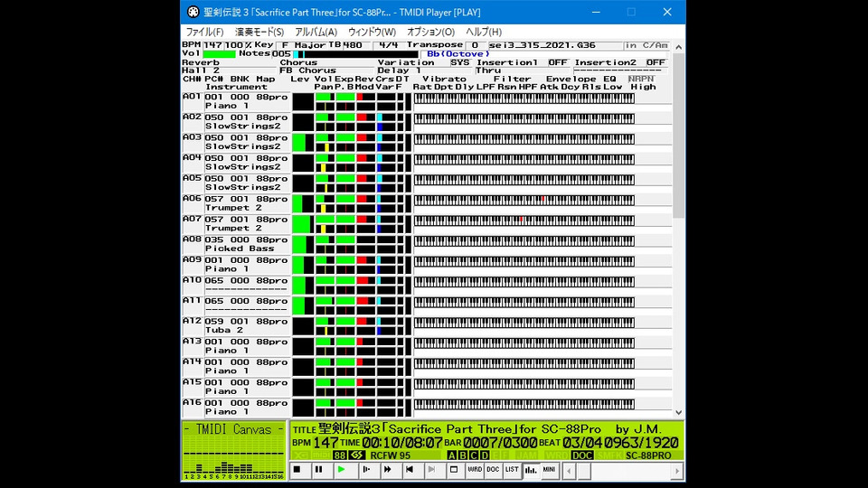This screenshot has height=488, width=868.
Task: Click "Picked Bass" instrument on channel A08
Action: pyautogui.click(x=240, y=249)
